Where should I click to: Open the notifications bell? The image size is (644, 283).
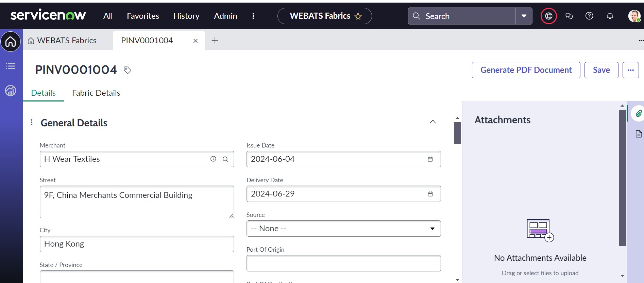(x=610, y=16)
